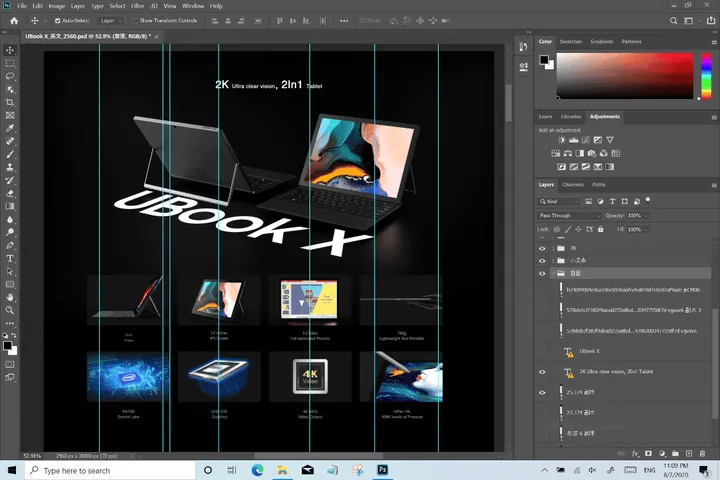This screenshot has width=720, height=480.
Task: Open the Filter menu
Action: 137,6
